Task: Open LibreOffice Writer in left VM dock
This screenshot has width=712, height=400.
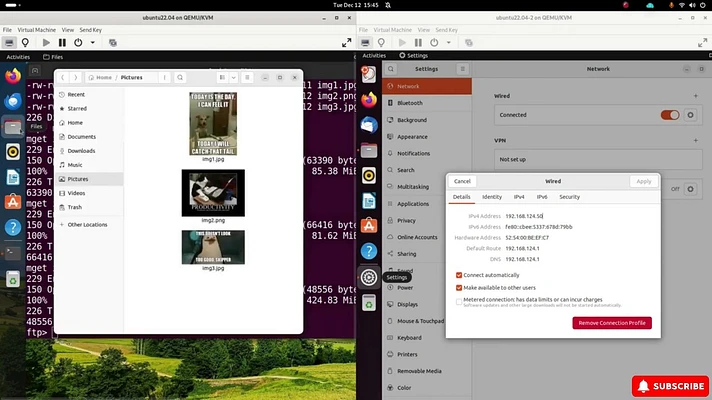Action: tap(13, 177)
